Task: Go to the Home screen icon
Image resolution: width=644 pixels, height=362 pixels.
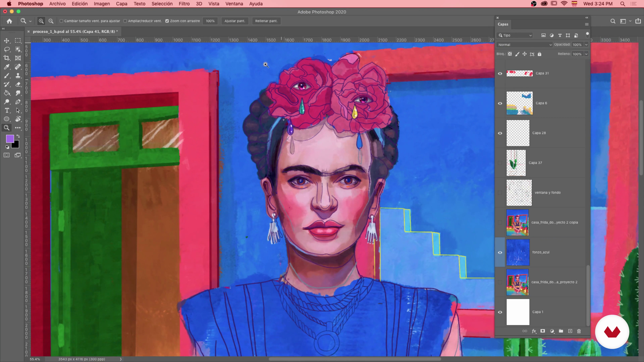Action: pyautogui.click(x=10, y=21)
